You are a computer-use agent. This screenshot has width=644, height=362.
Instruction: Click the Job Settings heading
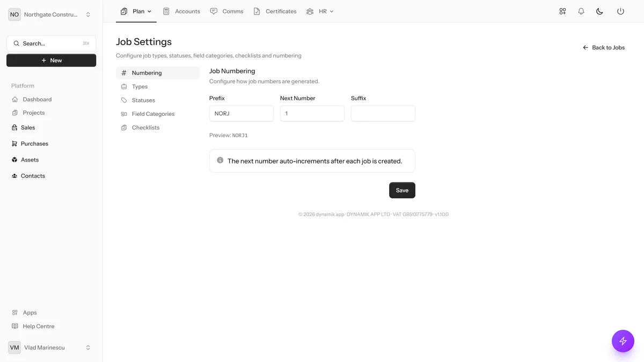144,42
